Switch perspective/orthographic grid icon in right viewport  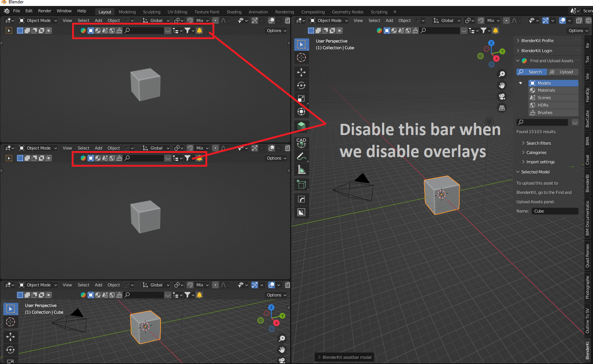pos(502,108)
